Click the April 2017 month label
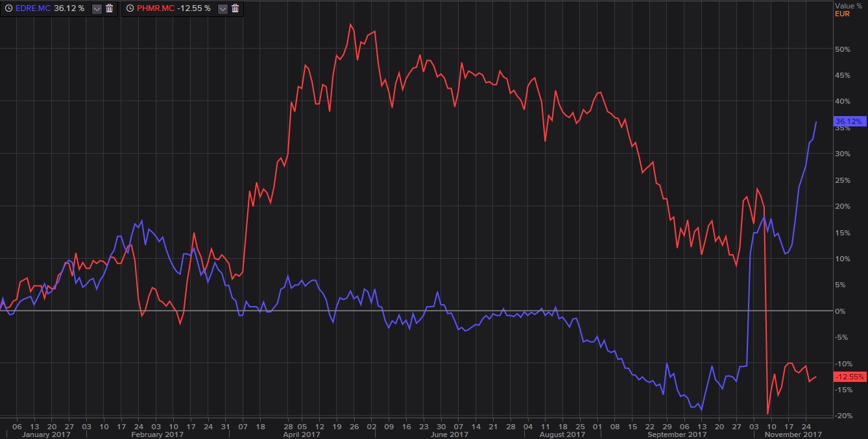Viewport: 868px width, 439px height. pos(302,434)
